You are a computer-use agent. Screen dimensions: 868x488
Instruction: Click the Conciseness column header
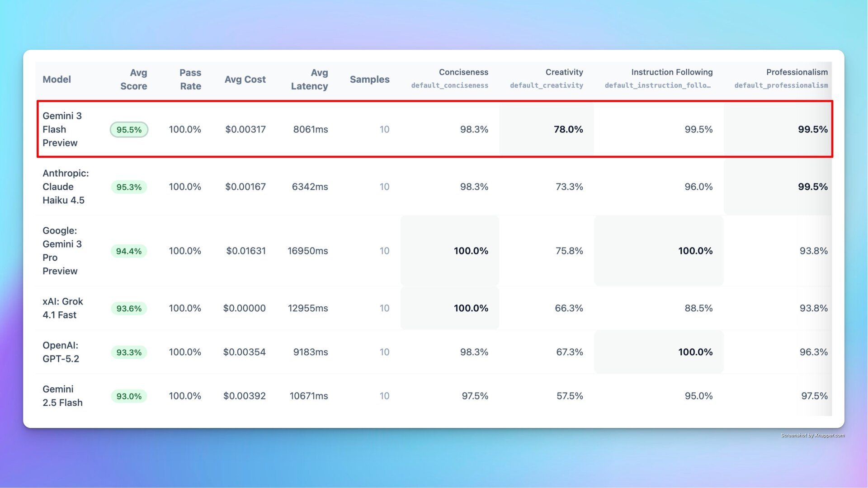point(463,72)
